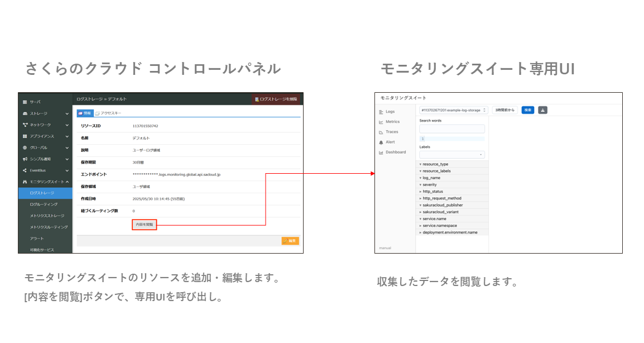
Task: Click the 内容を閲覧 button
Action: point(145,225)
